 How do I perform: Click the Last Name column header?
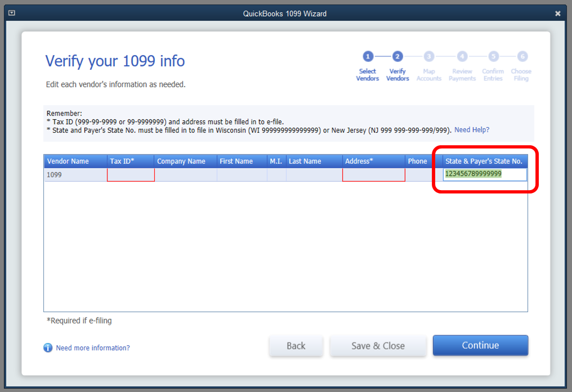[314, 161]
